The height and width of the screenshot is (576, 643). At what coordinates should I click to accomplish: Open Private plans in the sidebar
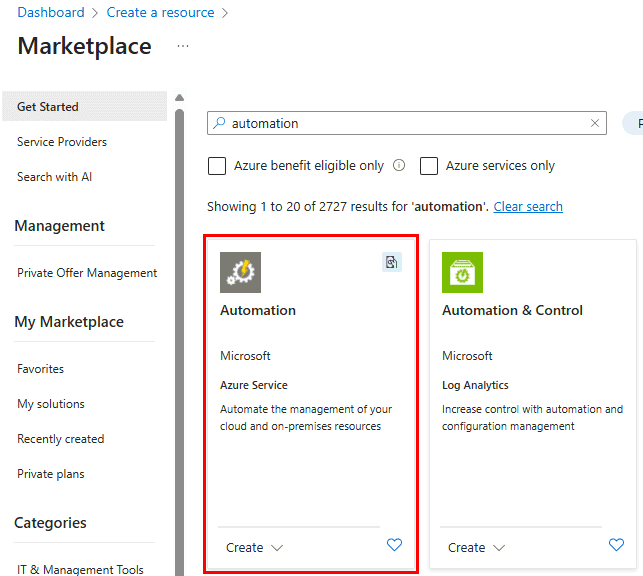[x=51, y=474]
